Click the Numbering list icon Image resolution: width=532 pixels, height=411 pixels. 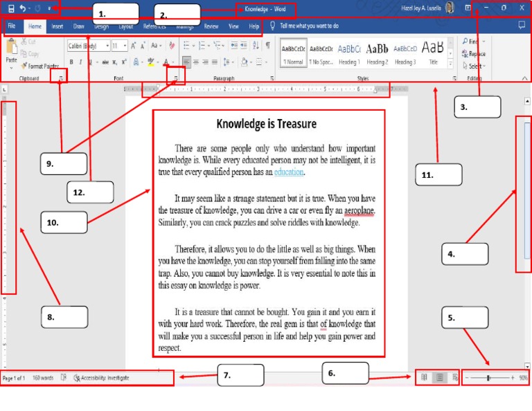tap(202, 46)
